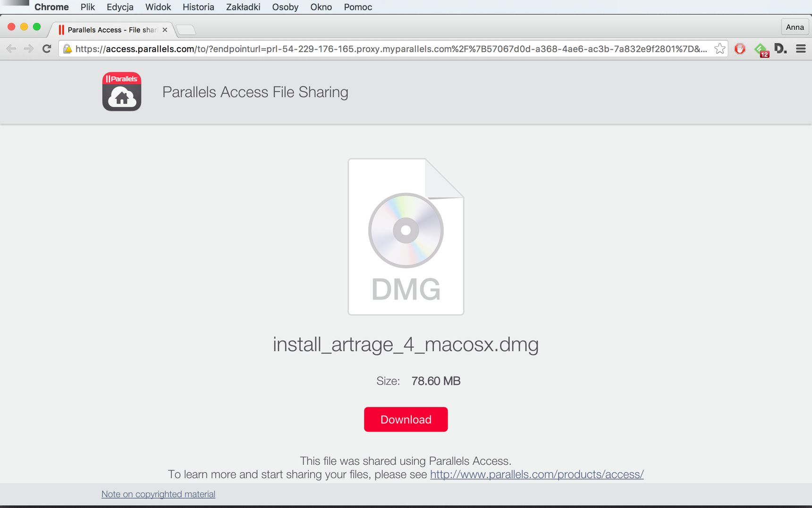Open the parallels.com/products/access link
This screenshot has height=508, width=812.
click(537, 474)
